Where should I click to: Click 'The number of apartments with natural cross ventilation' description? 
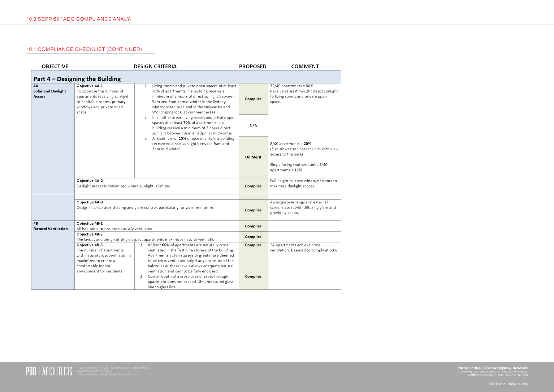(104, 260)
